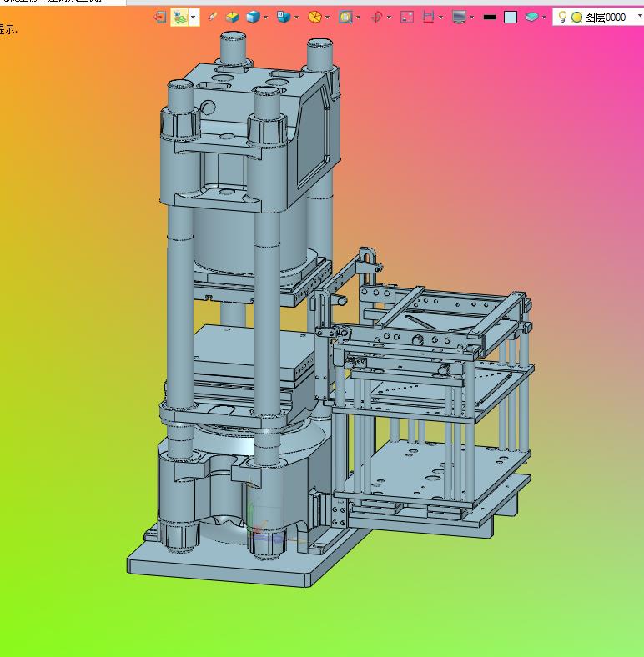Open the 图层0000 layer dropdown
Screen dimensions: 644x657
point(640,17)
